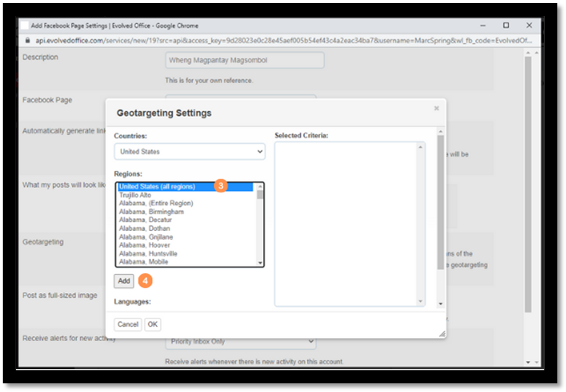Image resolution: width=566 pixels, height=392 pixels.
Task: Close the Geotargeting Settings dialog with X
Action: [x=436, y=108]
